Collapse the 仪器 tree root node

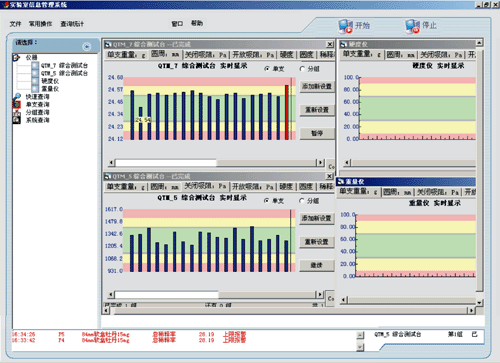(x=16, y=58)
